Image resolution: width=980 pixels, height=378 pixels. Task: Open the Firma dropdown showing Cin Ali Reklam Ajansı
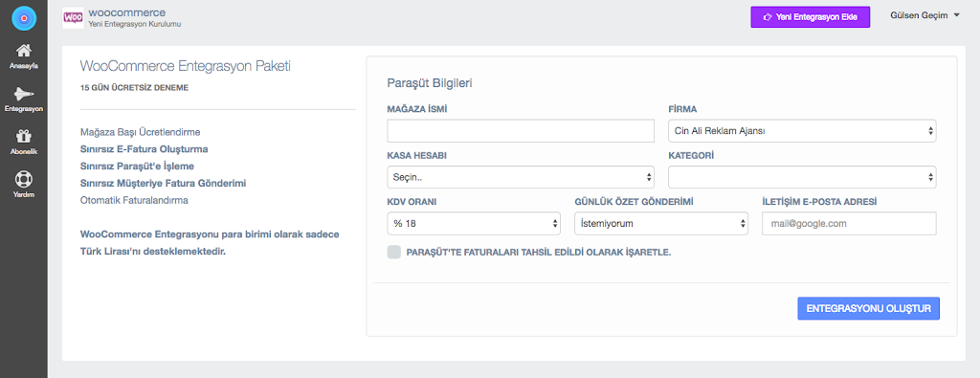[x=802, y=131]
